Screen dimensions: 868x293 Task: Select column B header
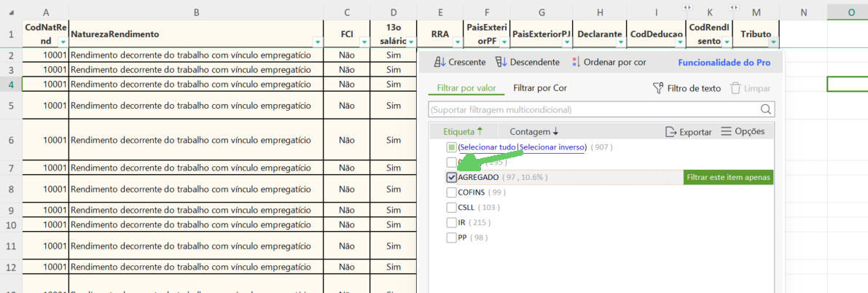click(x=197, y=12)
